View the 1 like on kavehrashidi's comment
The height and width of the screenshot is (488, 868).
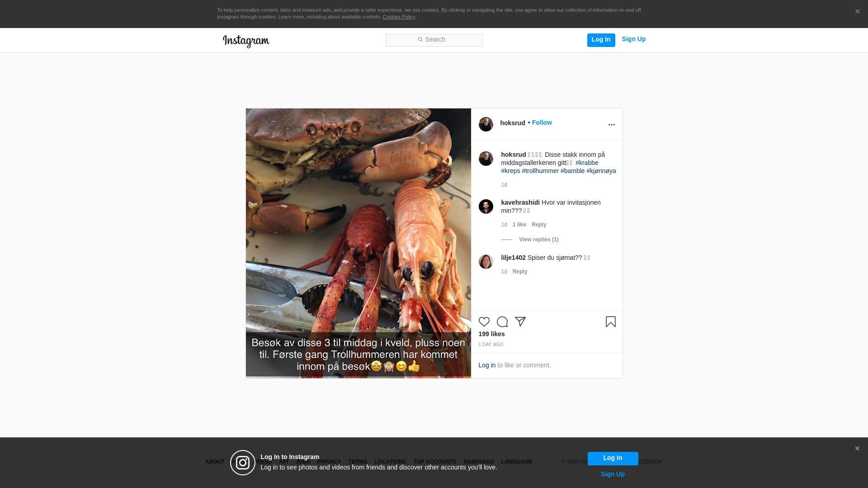pyautogui.click(x=519, y=225)
